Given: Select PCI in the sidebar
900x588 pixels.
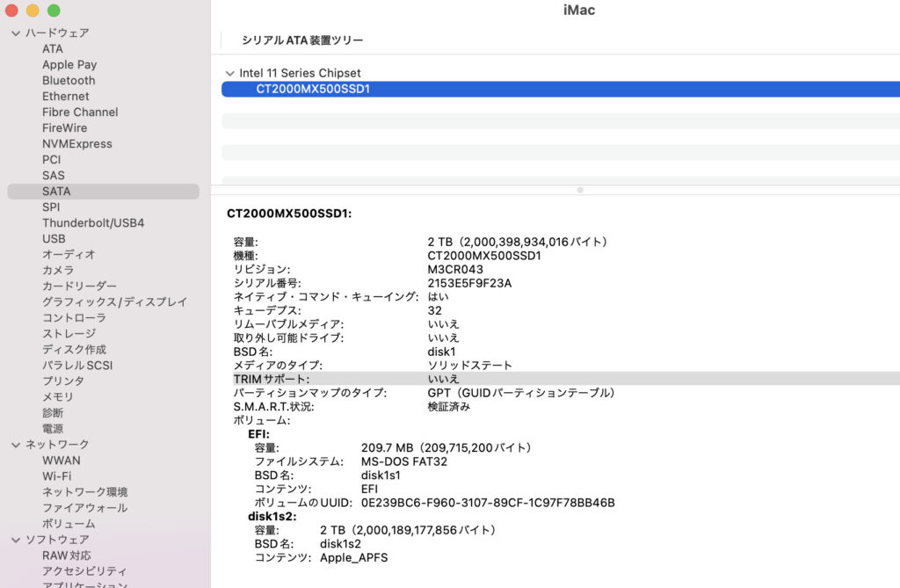Looking at the screenshot, I should coord(51,160).
